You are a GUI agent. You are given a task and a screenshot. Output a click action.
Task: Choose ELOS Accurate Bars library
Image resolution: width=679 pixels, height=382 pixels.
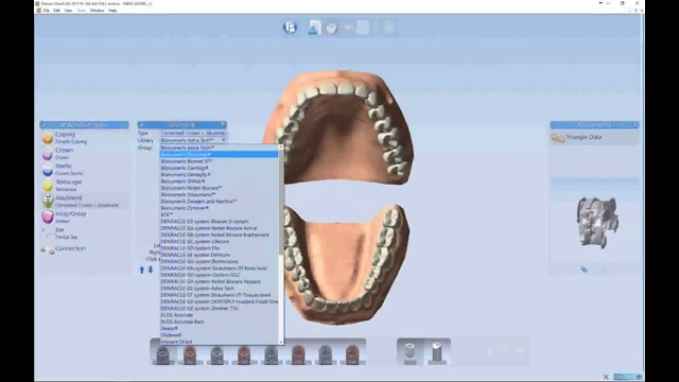182,322
